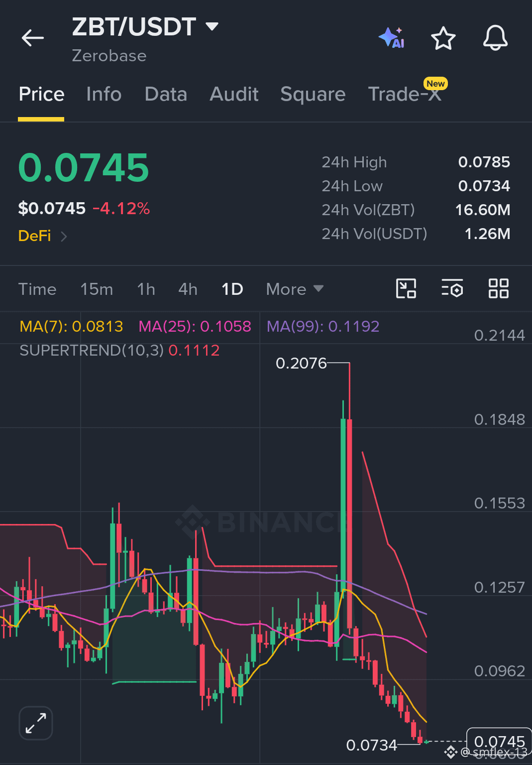Screen dimensions: 532x765
Task: Set a price alert with bell icon
Action: (495, 38)
